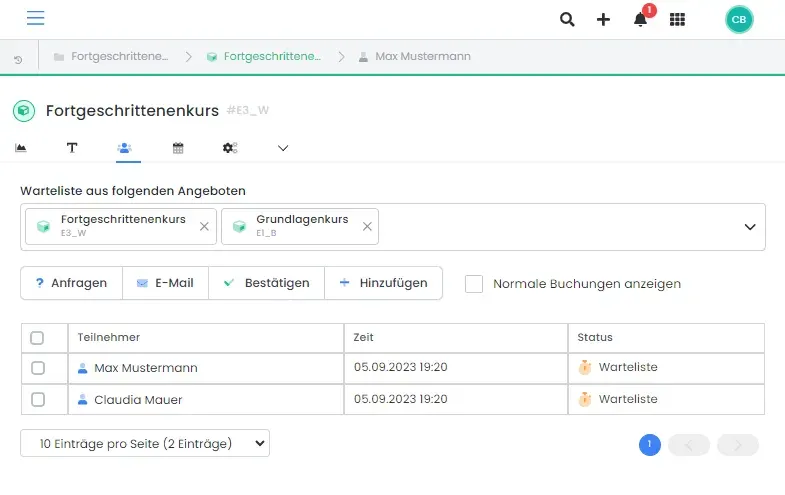The width and height of the screenshot is (785, 495).
Task: Open the CB user avatar menu
Action: point(739,20)
